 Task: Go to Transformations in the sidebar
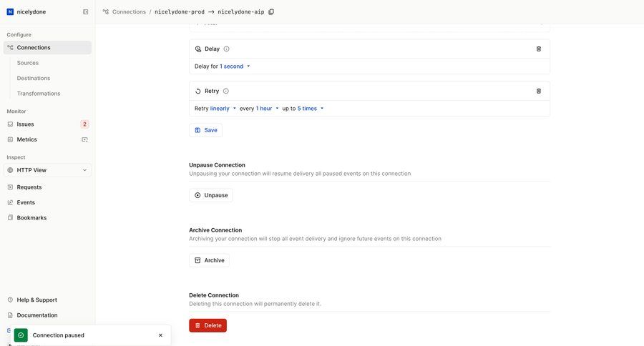point(39,94)
